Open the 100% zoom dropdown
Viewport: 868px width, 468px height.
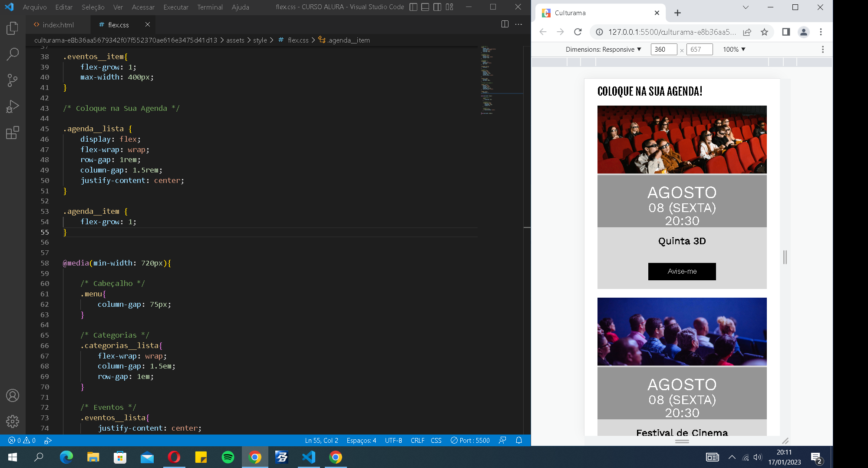point(734,49)
